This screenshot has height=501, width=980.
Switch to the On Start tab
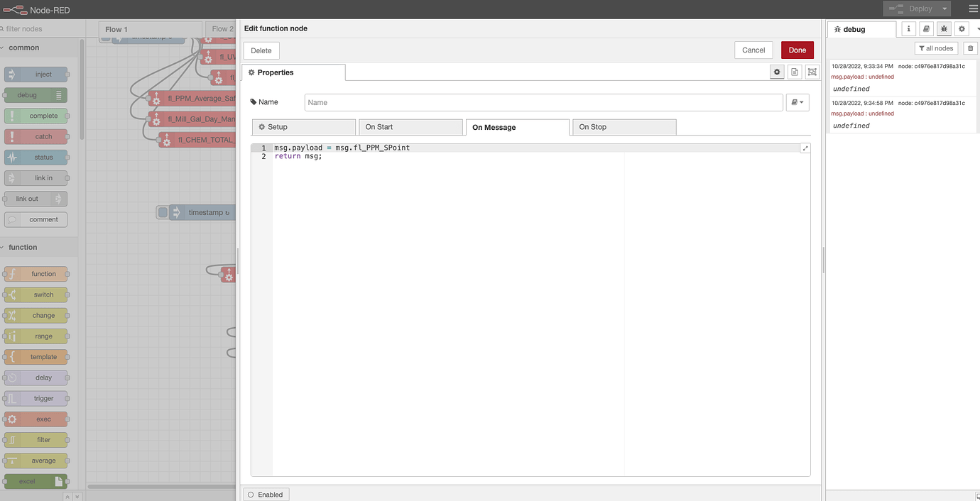[410, 127]
